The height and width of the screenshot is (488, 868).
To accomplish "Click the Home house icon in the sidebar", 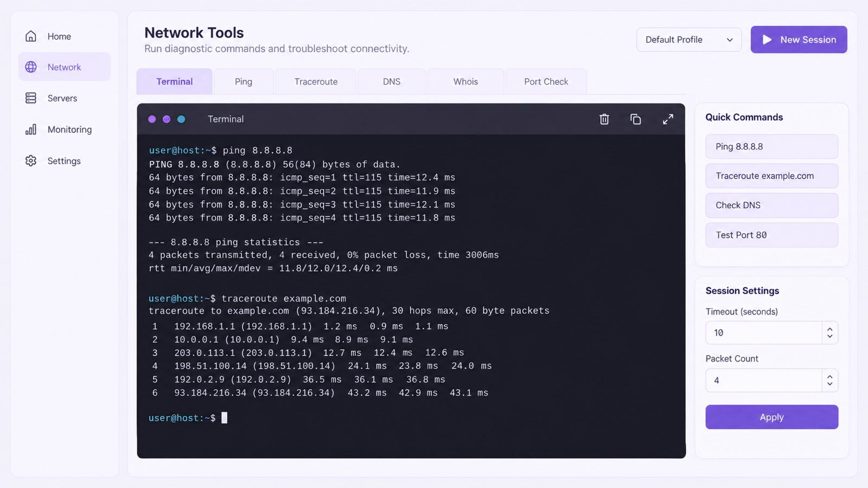I will [31, 36].
